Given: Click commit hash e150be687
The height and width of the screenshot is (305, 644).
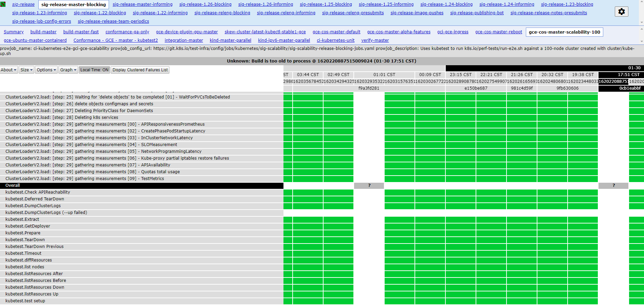Looking at the screenshot, I should pyautogui.click(x=476, y=88).
